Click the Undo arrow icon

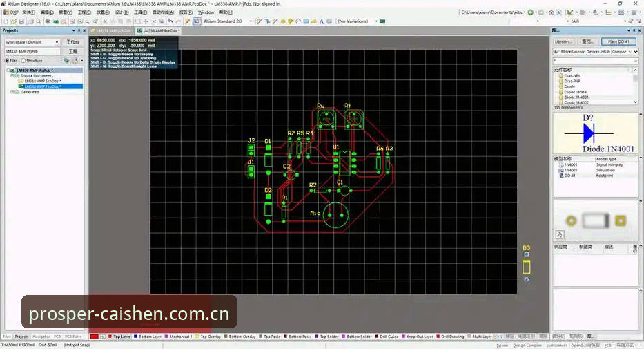click(x=170, y=21)
